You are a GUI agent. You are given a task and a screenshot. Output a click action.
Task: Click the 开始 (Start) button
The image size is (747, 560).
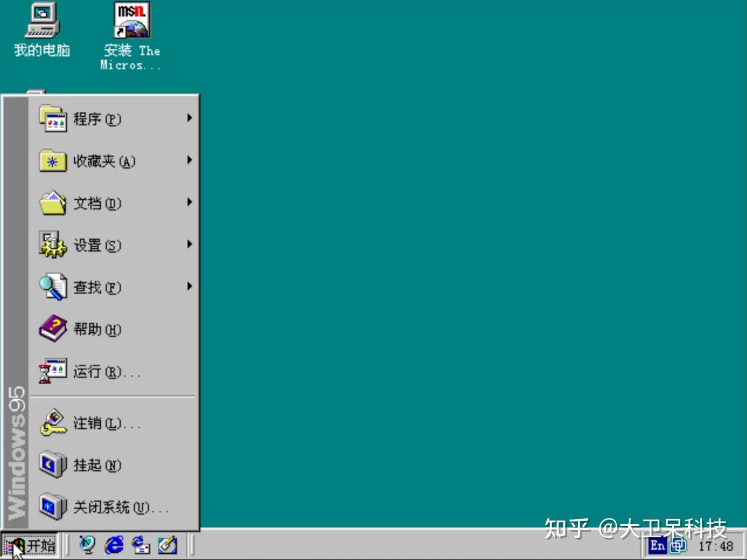tap(30, 546)
